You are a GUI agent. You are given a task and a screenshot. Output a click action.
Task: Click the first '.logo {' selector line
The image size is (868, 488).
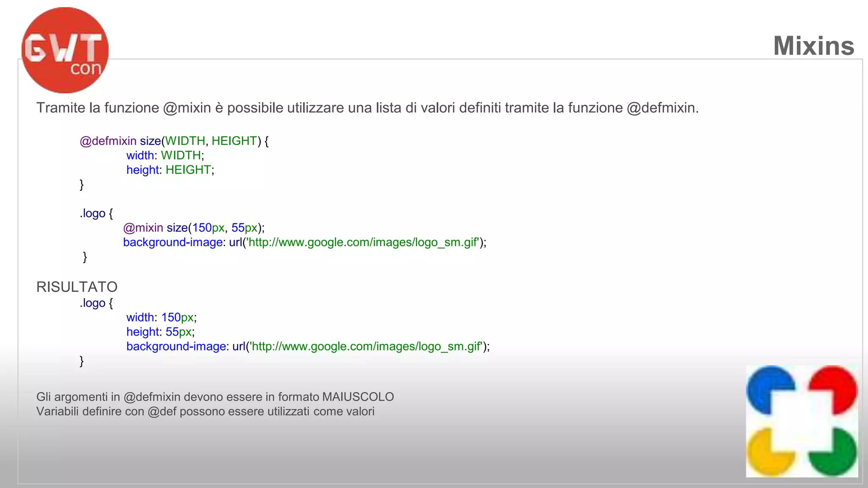[96, 213]
